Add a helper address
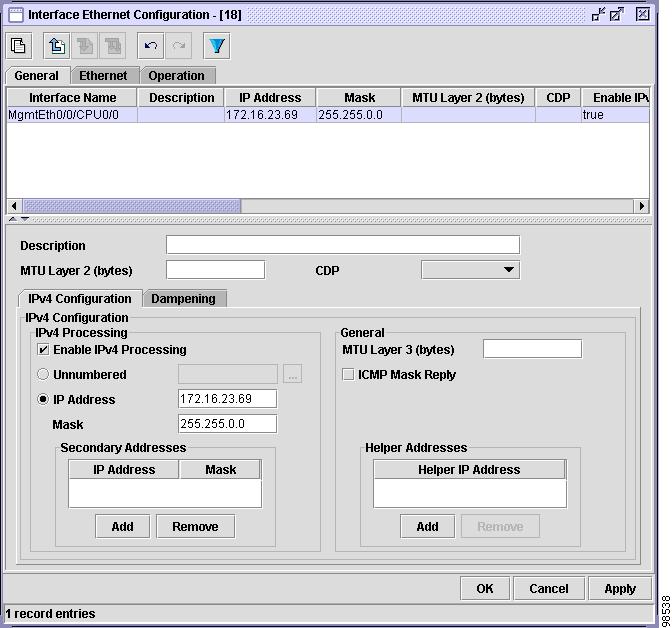 (427, 526)
